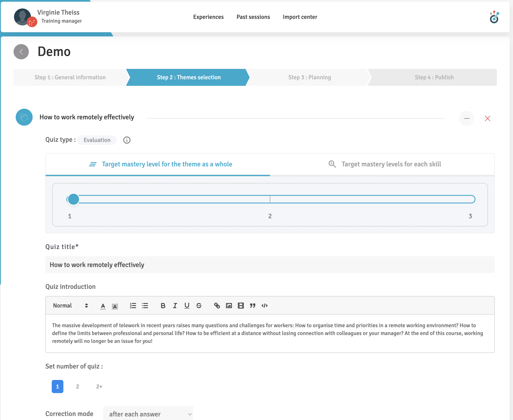Viewport: 513px width, 420px height.
Task: Insert an image in the introduction
Action: [x=229, y=306]
